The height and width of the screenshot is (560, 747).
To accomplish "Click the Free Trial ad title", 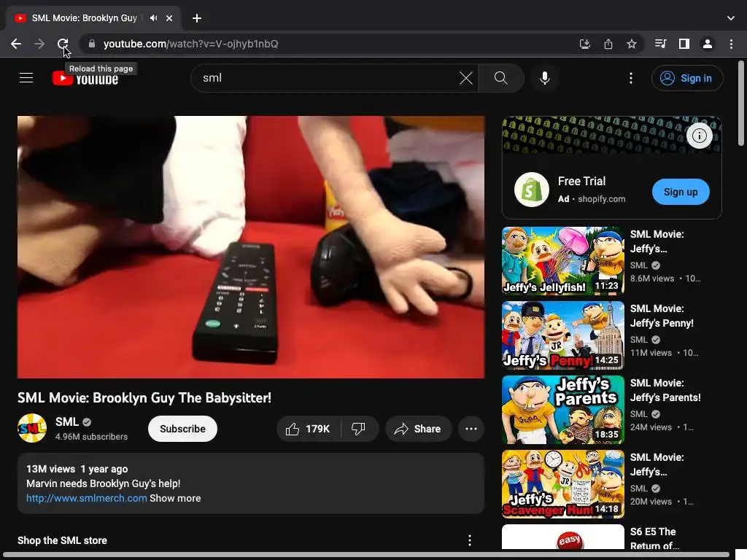I will point(581,181).
